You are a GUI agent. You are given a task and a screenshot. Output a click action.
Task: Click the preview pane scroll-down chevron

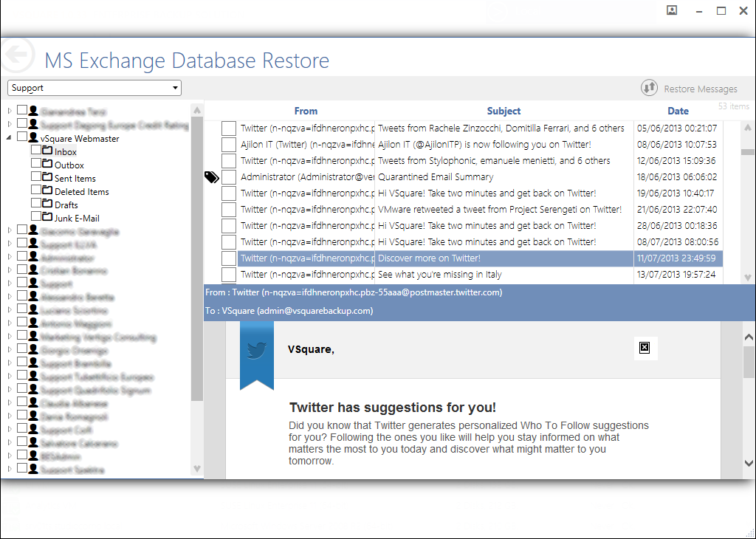749,463
